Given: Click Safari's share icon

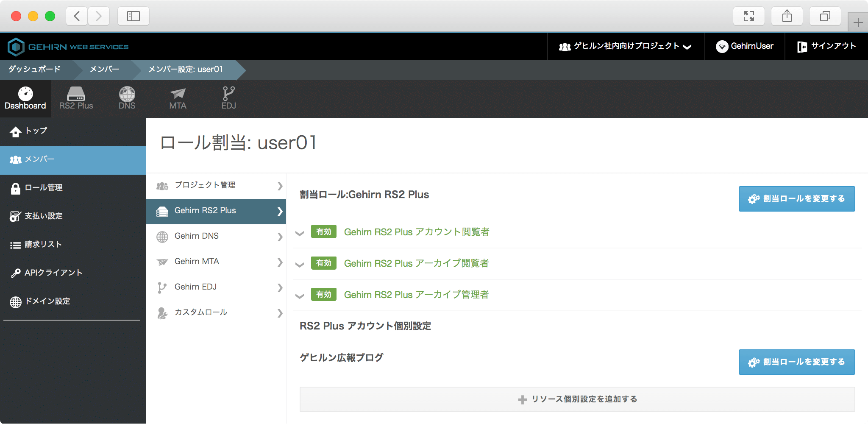Looking at the screenshot, I should pos(787,17).
